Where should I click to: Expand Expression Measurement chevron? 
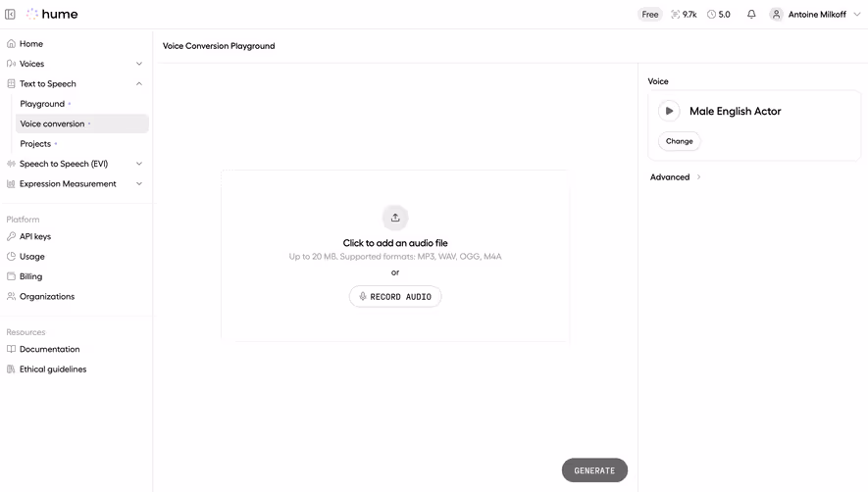(139, 183)
